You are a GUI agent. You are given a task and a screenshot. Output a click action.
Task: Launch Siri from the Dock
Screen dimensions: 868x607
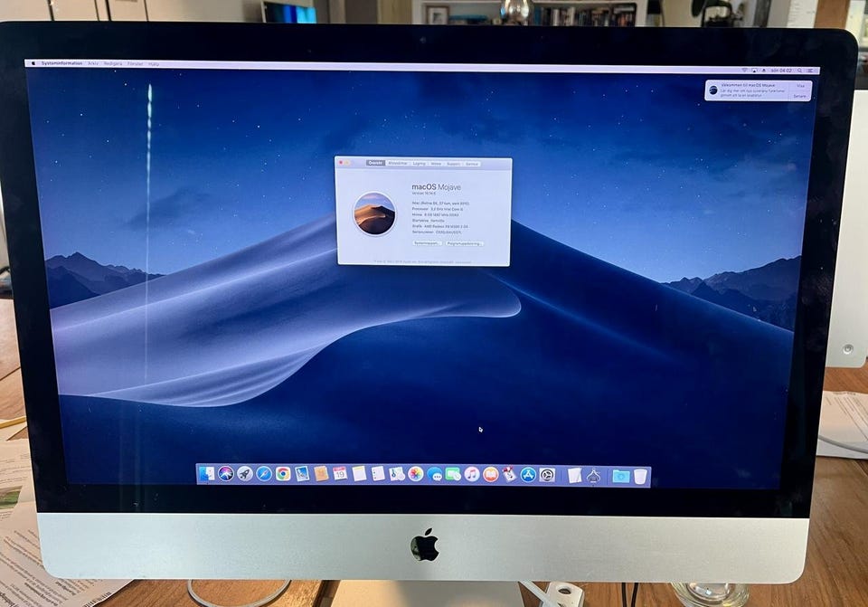click(x=226, y=474)
